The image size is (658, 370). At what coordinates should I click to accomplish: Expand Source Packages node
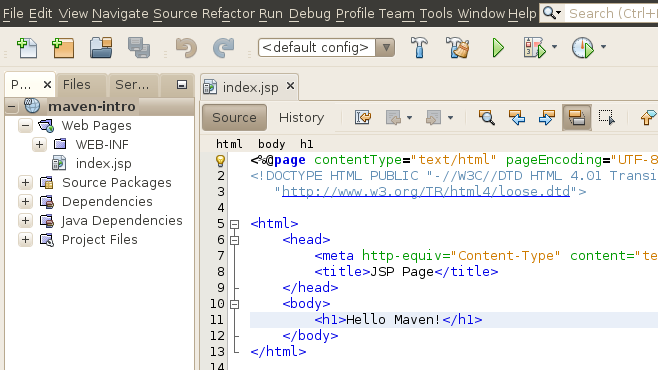pyautogui.click(x=25, y=182)
